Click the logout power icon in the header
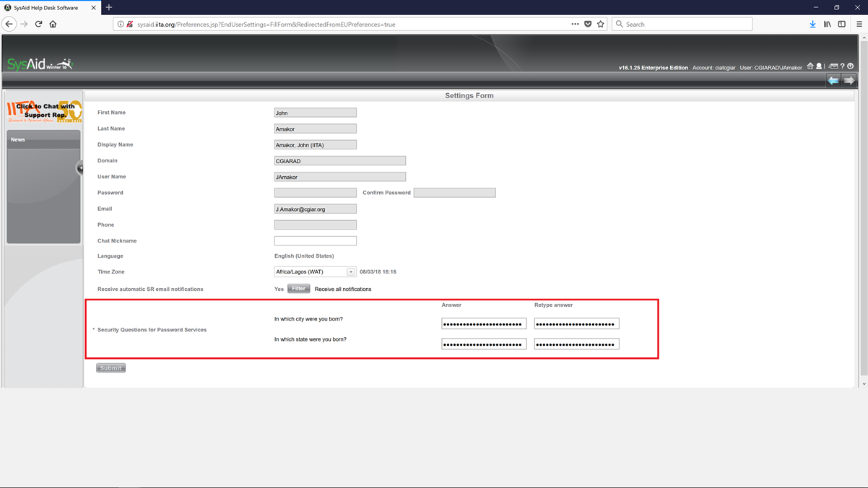The image size is (868, 488). (851, 66)
